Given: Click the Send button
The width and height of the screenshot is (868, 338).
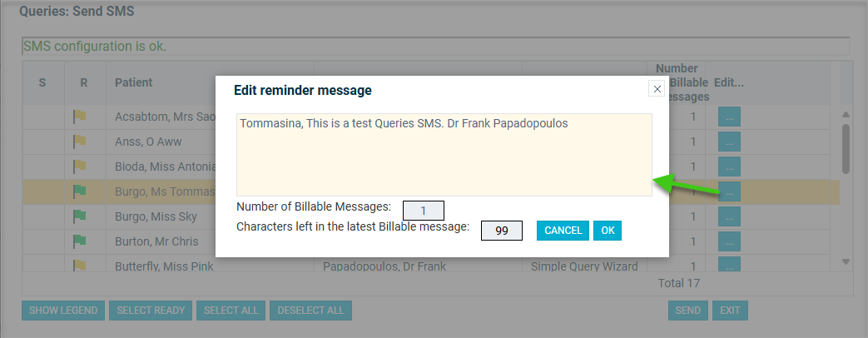Looking at the screenshot, I should 687,311.
